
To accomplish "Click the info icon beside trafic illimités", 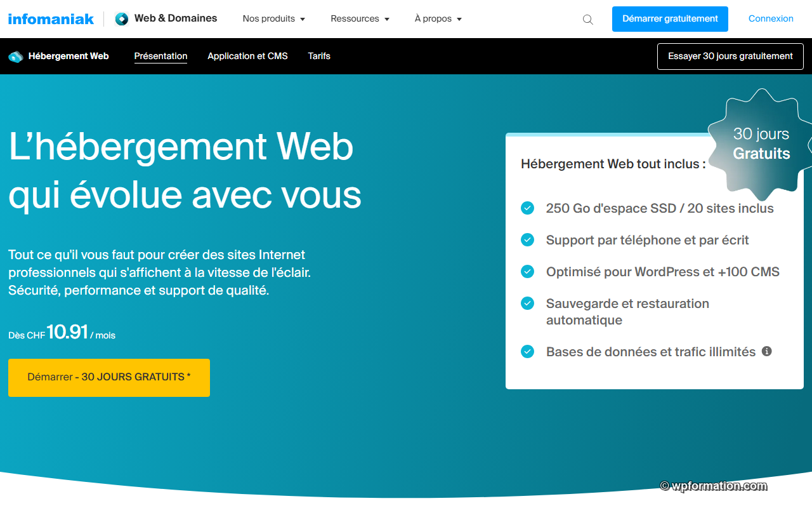I will tap(766, 351).
